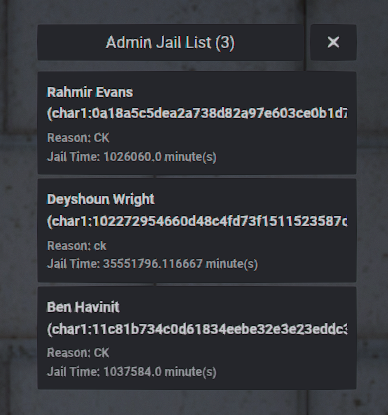The image size is (388, 415).
Task: Click Jail Time 1026060.0 minute(s) line
Action: pyautogui.click(x=132, y=157)
